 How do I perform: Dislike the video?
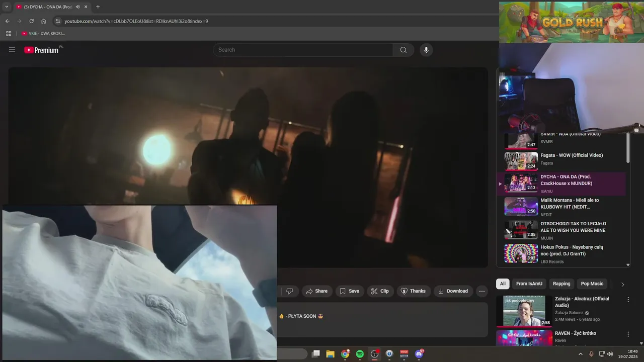[289, 291]
